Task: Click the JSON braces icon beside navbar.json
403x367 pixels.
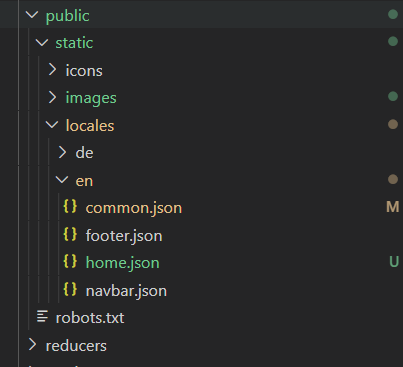Action: 70,289
